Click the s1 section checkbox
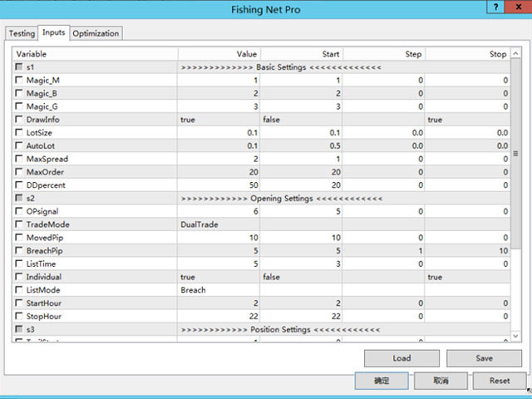 19,66
